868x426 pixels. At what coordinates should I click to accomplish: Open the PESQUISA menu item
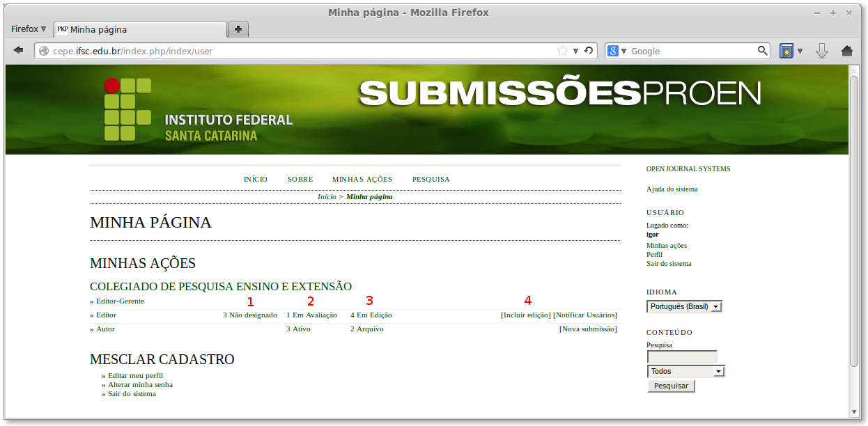431,179
